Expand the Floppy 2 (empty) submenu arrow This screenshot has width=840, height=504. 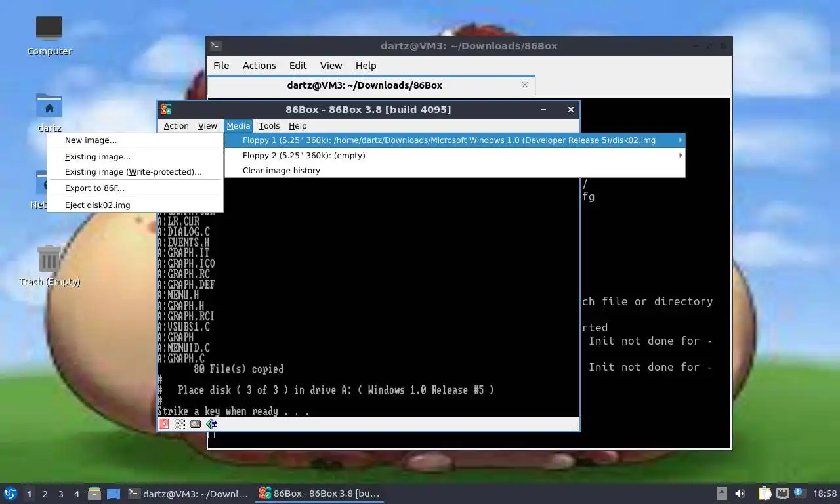[x=680, y=156]
